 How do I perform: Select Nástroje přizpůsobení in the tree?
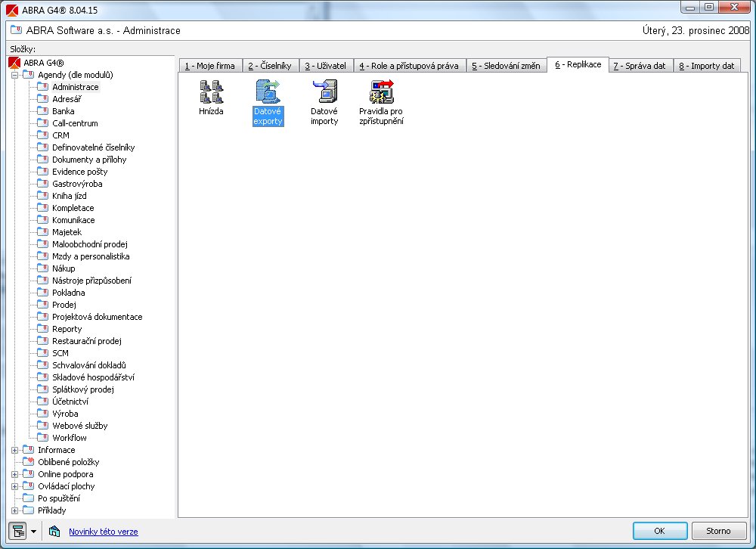click(x=91, y=281)
